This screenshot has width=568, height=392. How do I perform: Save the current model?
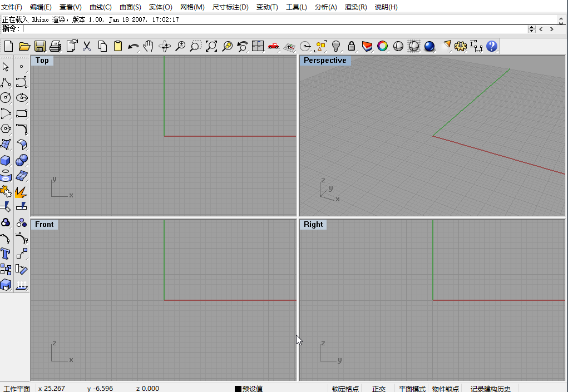[x=39, y=46]
